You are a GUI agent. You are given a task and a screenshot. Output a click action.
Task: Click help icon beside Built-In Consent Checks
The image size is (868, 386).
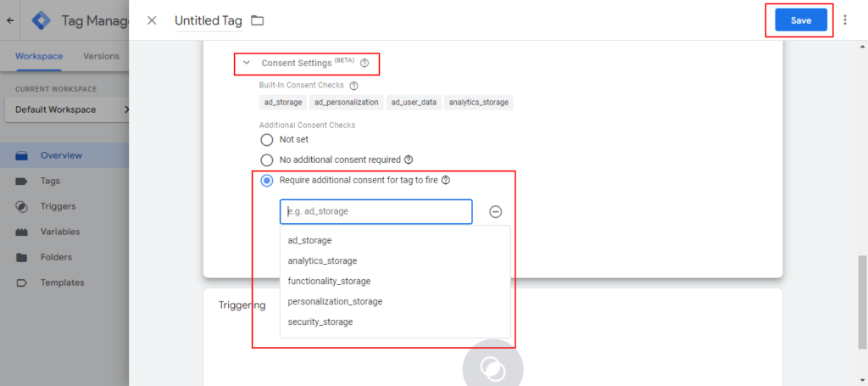click(353, 86)
